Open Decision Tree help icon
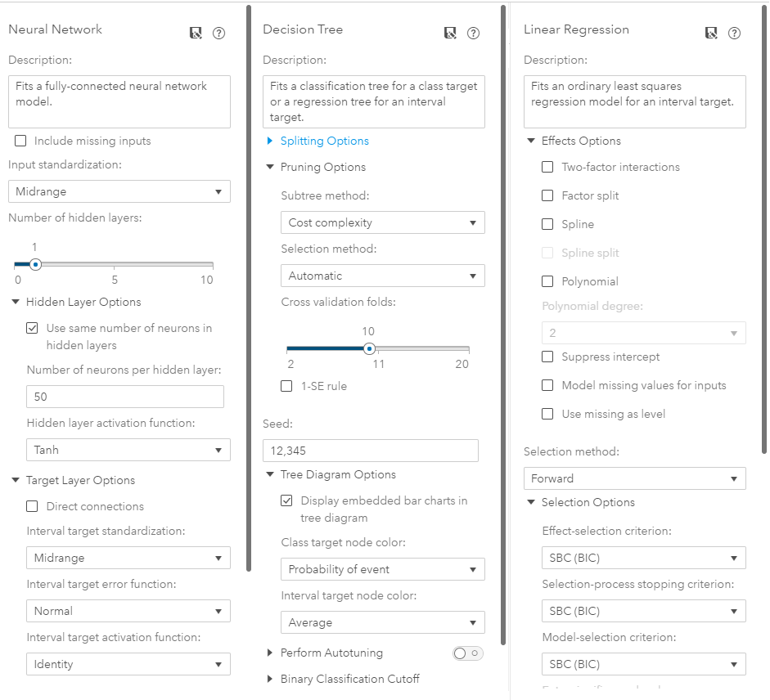The width and height of the screenshot is (770, 700). point(473,34)
